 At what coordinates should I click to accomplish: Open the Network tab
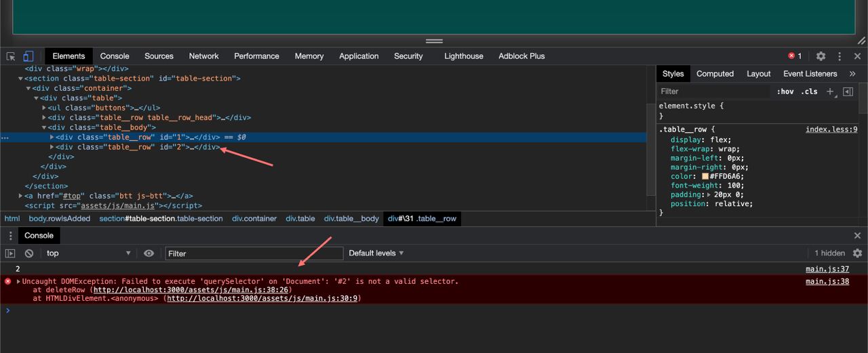click(203, 56)
